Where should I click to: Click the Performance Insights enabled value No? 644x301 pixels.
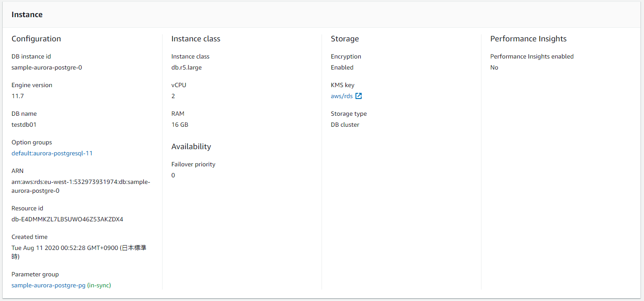click(x=494, y=67)
